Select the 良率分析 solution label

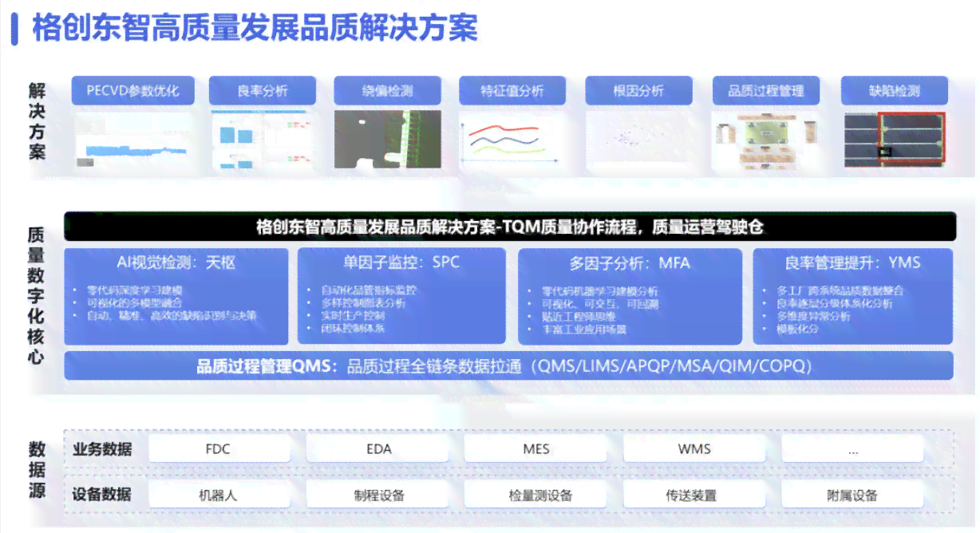pos(263,90)
